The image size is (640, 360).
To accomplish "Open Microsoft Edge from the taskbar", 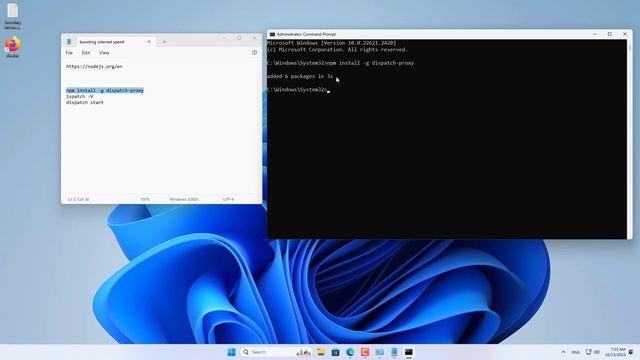I will pyautogui.click(x=350, y=352).
